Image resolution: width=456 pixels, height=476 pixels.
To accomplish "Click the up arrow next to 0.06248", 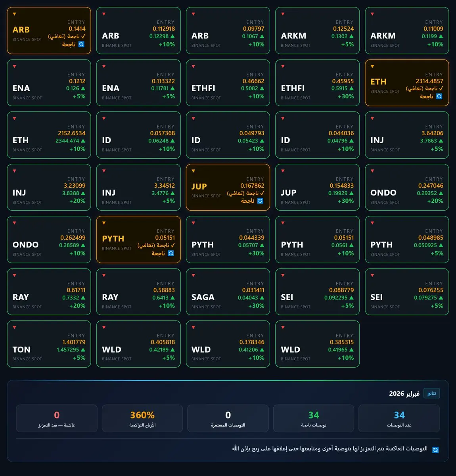I will click(x=172, y=141).
